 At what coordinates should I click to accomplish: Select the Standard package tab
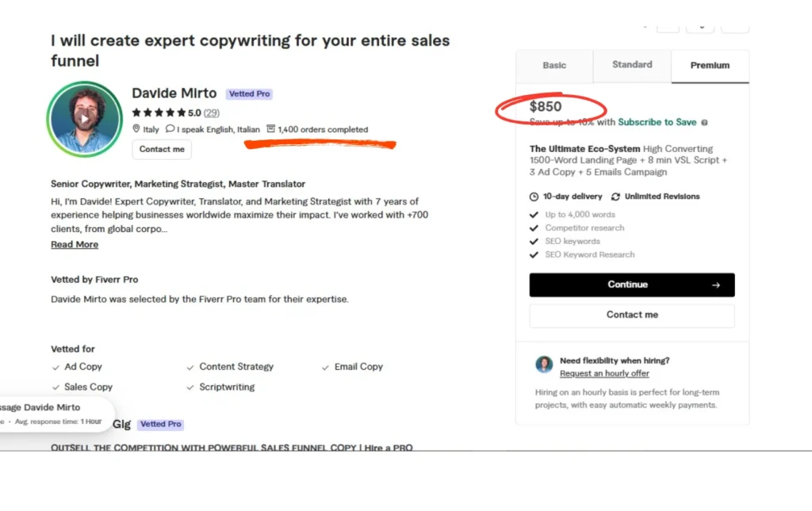pos(632,65)
